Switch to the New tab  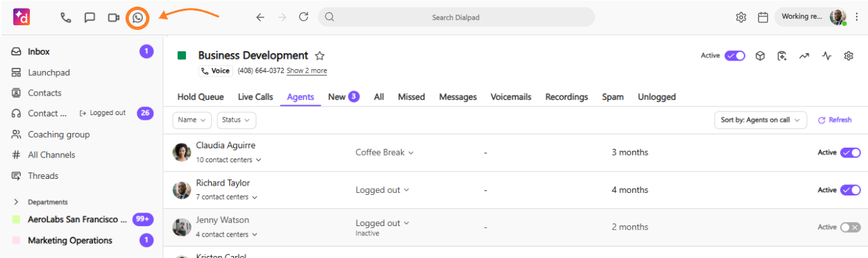pos(343,97)
